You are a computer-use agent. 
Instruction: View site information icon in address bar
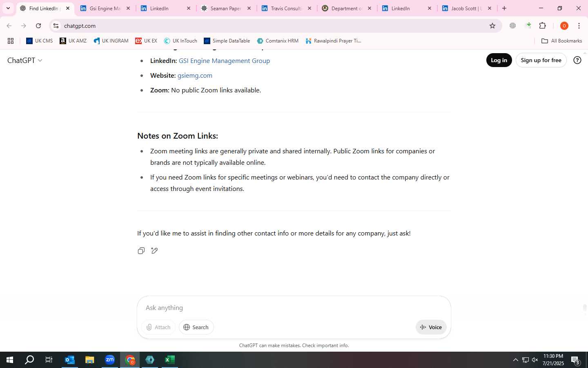coord(56,26)
